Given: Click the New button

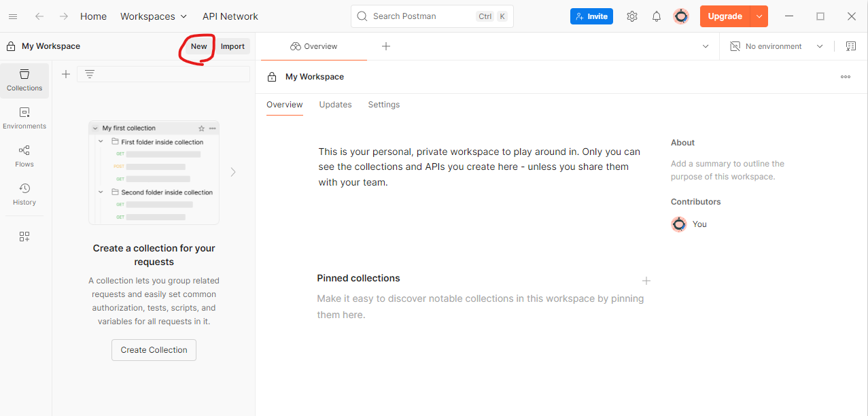Looking at the screenshot, I should (x=198, y=46).
